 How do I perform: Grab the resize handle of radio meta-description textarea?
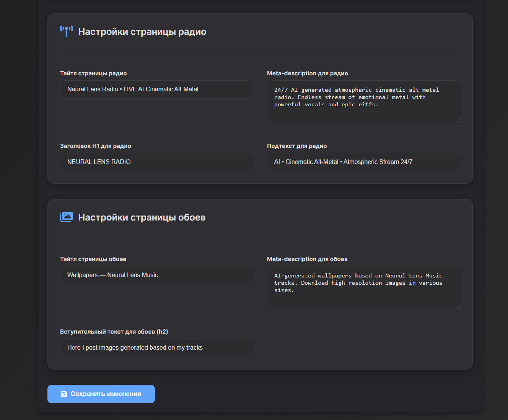458,120
